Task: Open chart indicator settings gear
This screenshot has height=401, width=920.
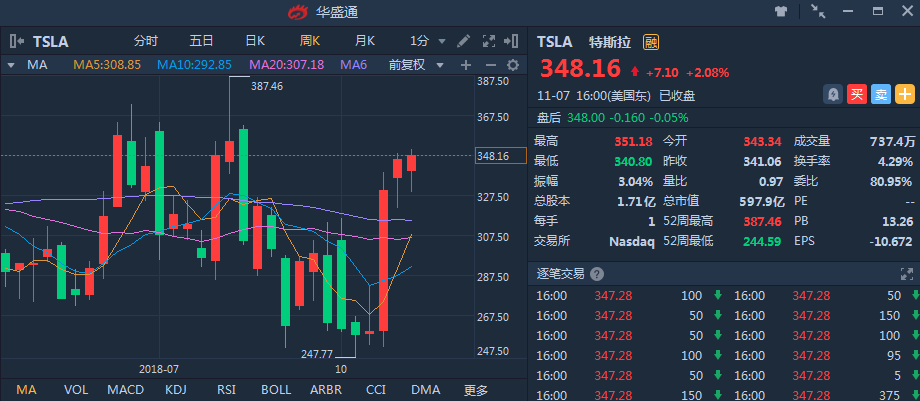Action: click(513, 65)
